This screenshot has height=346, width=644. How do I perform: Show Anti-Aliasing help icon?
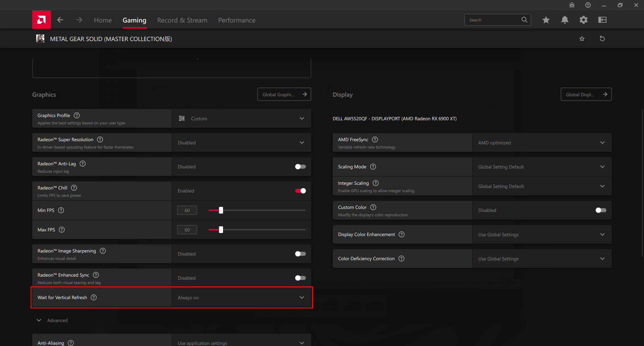71,343
